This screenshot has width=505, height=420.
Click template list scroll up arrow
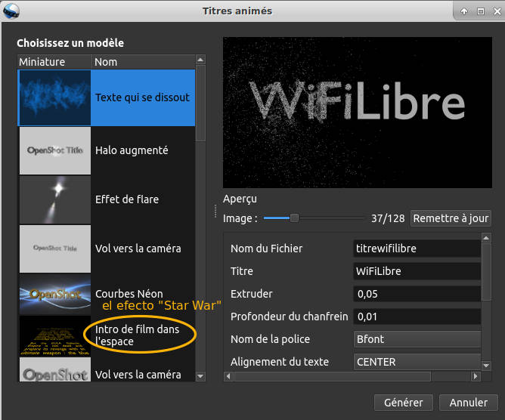(x=200, y=60)
